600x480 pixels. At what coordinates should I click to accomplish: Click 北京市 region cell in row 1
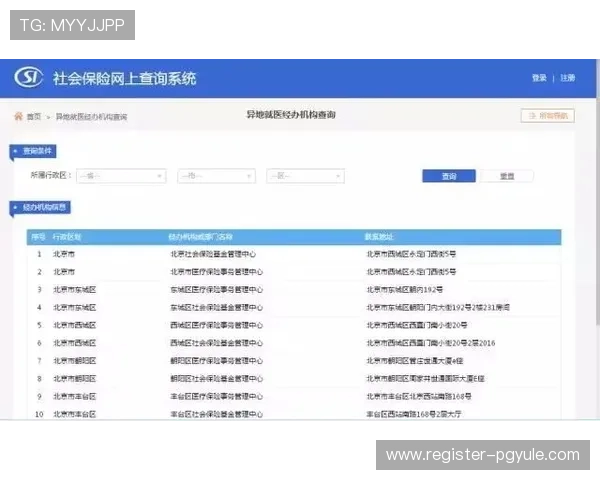pos(64,254)
